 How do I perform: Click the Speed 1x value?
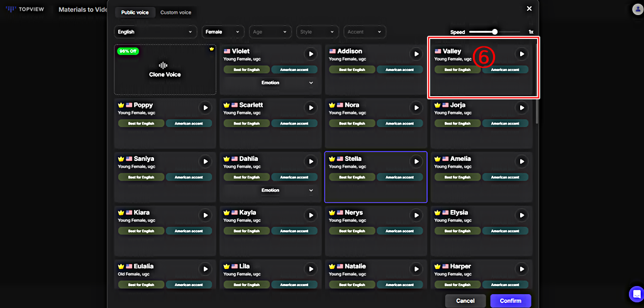[x=531, y=32]
